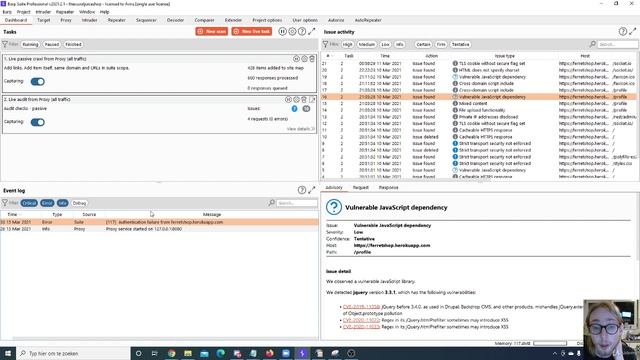Click the blue low-severity issues count badge
Screen dimensions: 640x360
tap(294, 109)
